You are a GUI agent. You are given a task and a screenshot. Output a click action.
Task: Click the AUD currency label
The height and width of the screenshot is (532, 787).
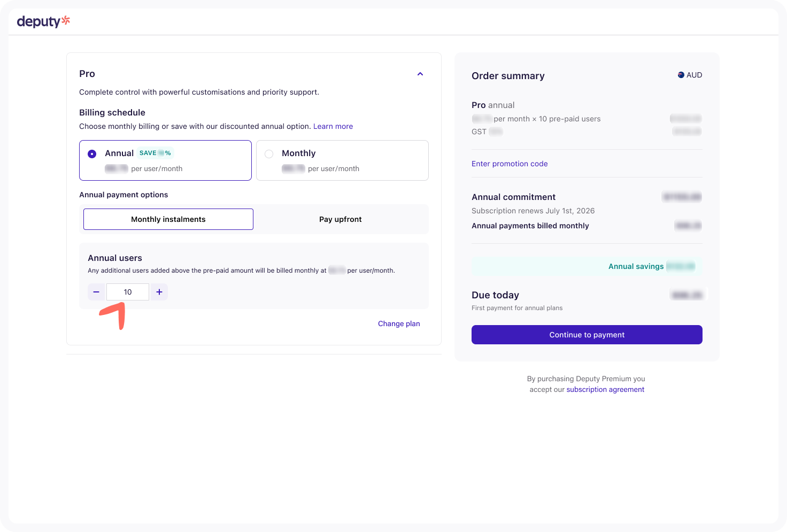[x=694, y=75]
